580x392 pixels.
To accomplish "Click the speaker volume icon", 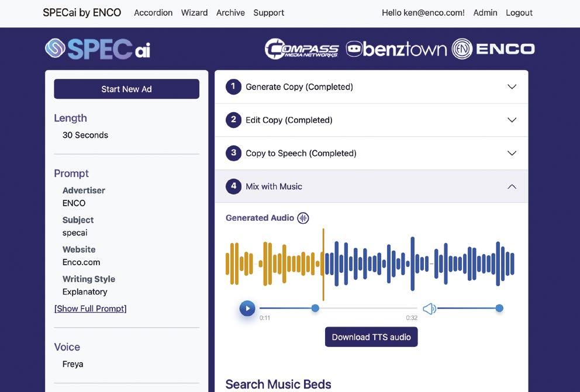I will [430, 308].
